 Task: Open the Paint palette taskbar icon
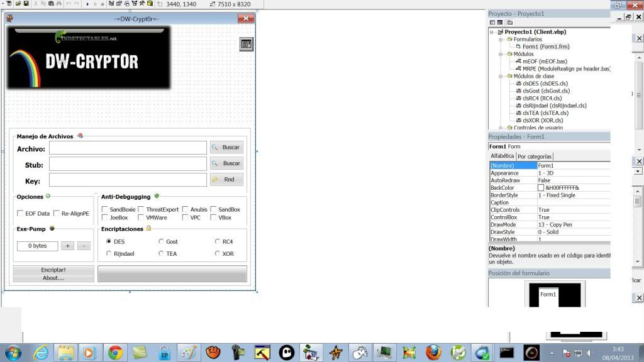click(189, 353)
